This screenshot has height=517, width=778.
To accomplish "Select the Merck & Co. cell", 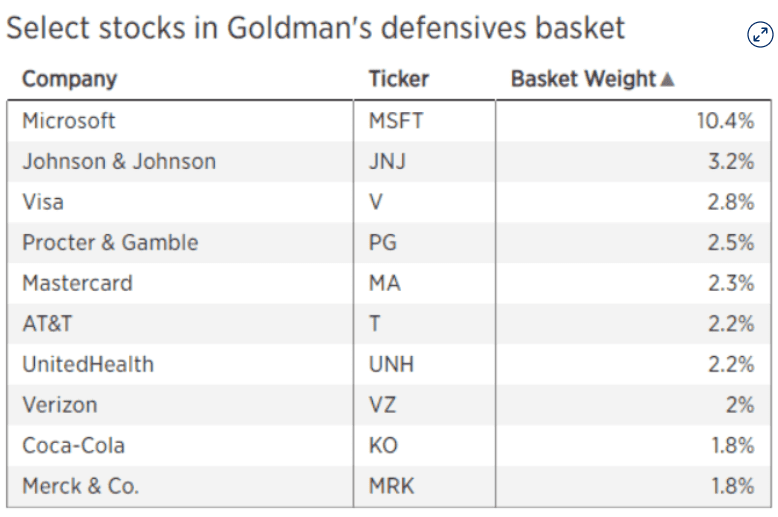I will click(81, 486).
